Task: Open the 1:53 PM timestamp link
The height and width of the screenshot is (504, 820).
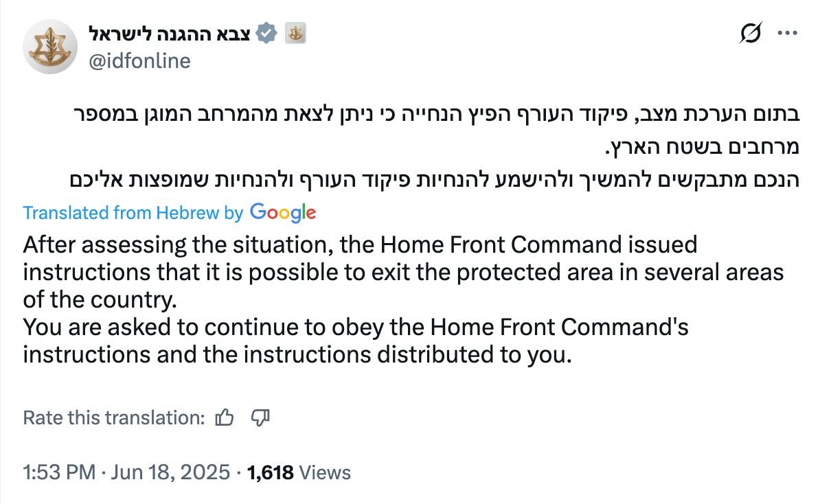Action: pos(59,472)
